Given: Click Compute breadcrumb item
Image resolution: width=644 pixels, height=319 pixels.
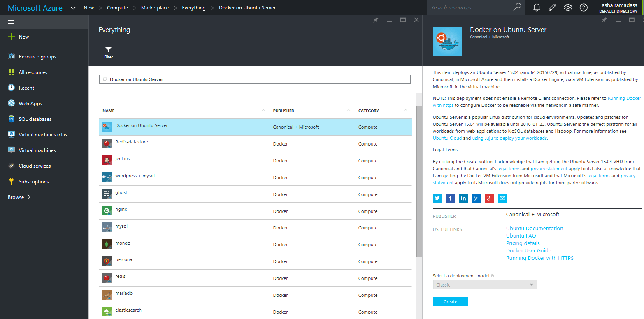Looking at the screenshot, I should [117, 8].
